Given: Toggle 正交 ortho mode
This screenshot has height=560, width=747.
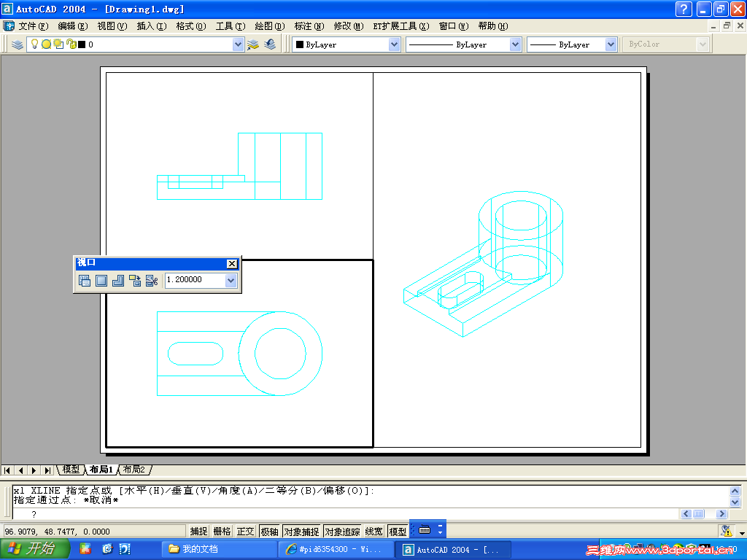Looking at the screenshot, I should click(x=245, y=532).
